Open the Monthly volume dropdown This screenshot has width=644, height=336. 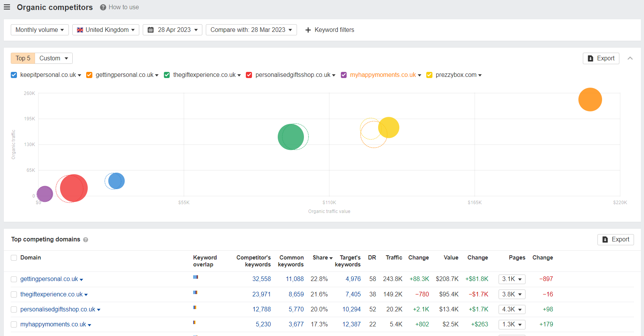[40, 30]
